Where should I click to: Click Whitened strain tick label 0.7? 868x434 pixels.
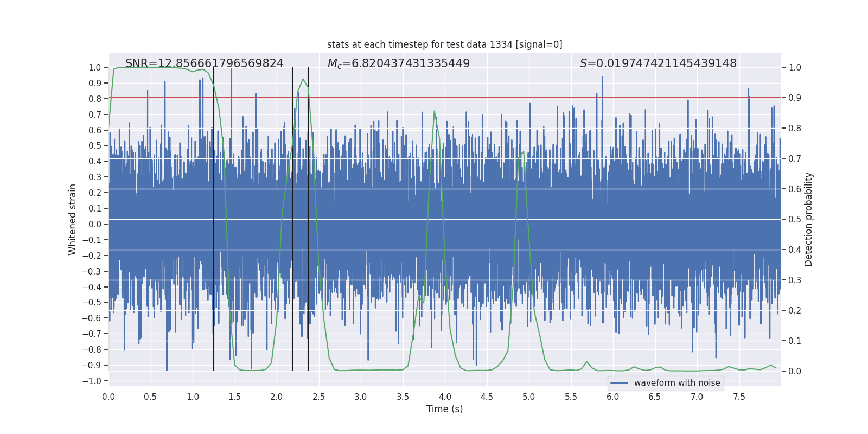[95, 114]
